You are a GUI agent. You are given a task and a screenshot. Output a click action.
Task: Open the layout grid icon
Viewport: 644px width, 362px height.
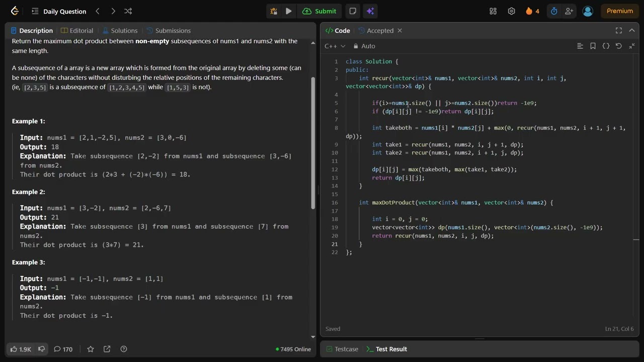[493, 11]
